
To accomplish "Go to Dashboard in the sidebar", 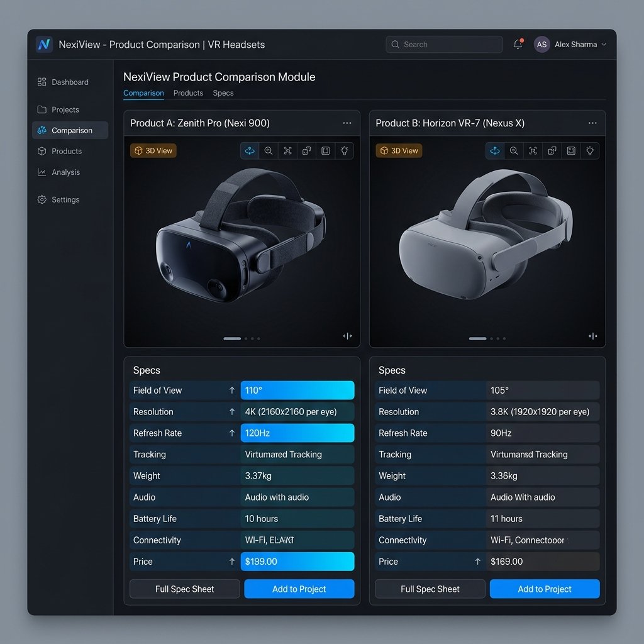I will point(70,82).
